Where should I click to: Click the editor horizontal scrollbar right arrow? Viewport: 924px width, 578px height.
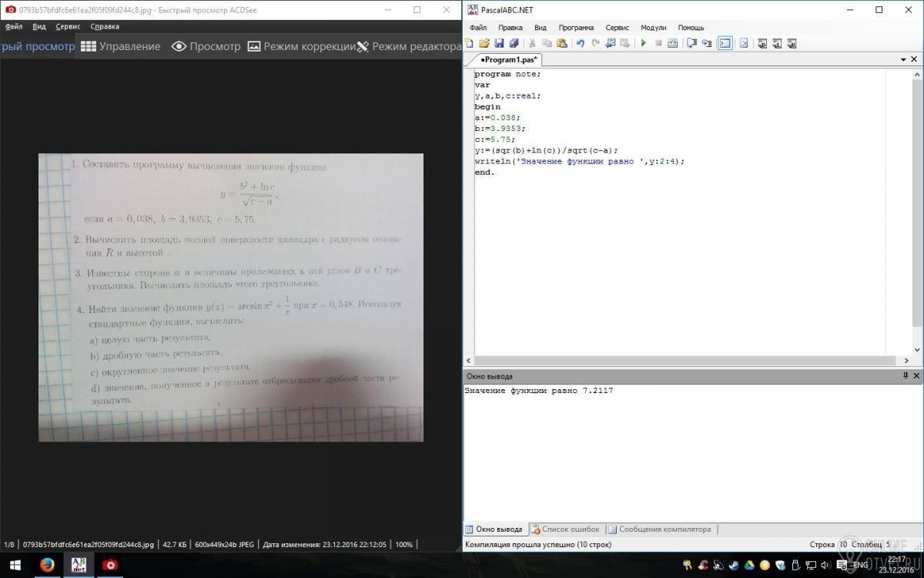[906, 360]
